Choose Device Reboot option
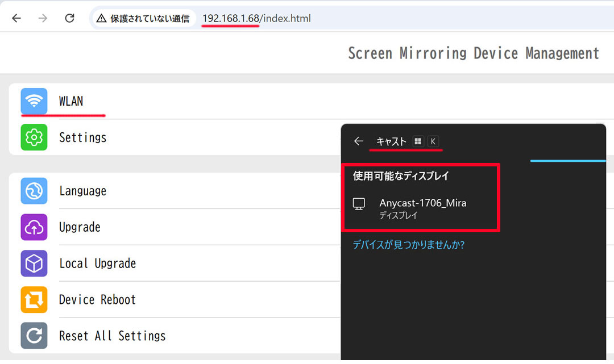This screenshot has height=364, width=614. click(x=97, y=300)
